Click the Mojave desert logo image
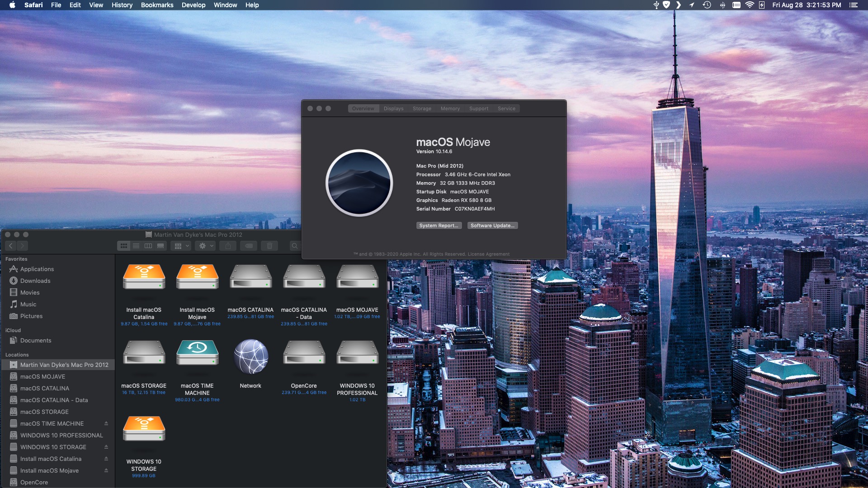This screenshot has height=488, width=868. click(x=359, y=183)
